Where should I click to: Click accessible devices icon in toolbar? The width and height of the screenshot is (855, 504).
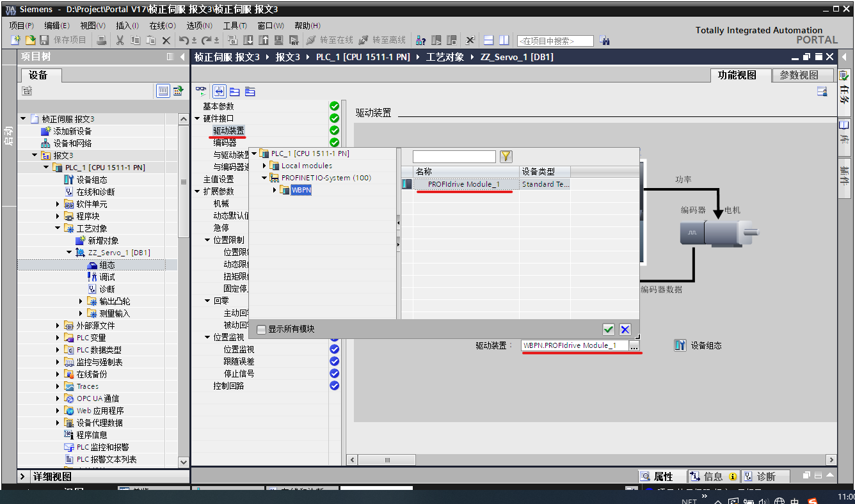(x=420, y=40)
